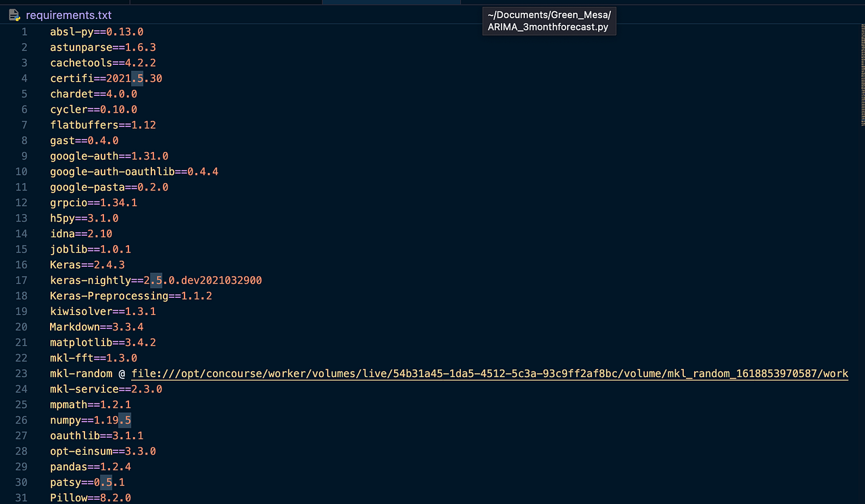
Task: Click Pillow==8.2.0 on line 31
Action: tap(90, 497)
